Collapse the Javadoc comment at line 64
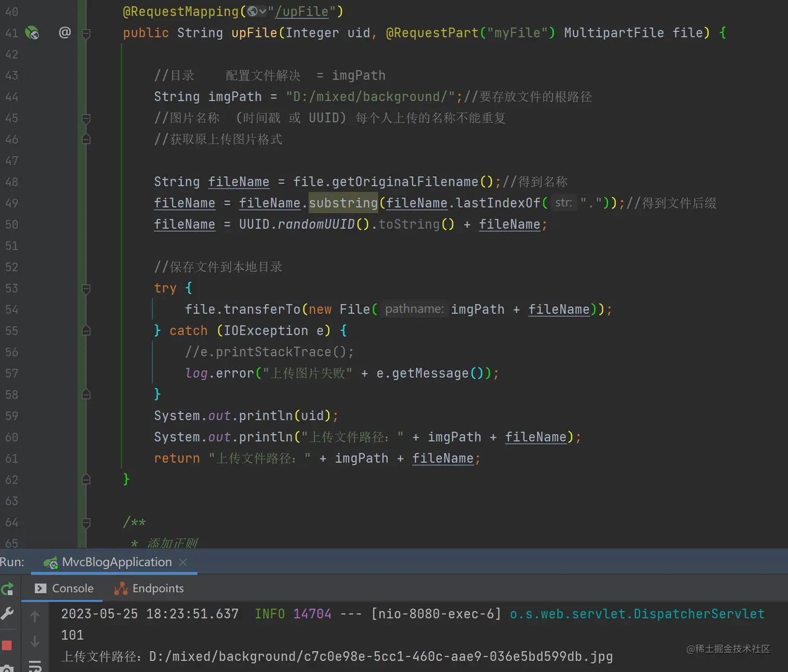788x672 pixels. [87, 522]
